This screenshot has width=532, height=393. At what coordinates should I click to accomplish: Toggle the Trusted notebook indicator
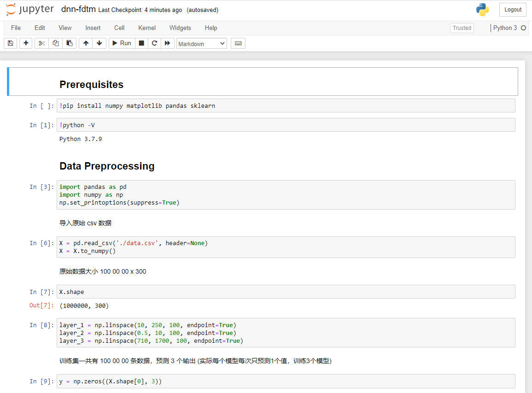click(x=462, y=28)
